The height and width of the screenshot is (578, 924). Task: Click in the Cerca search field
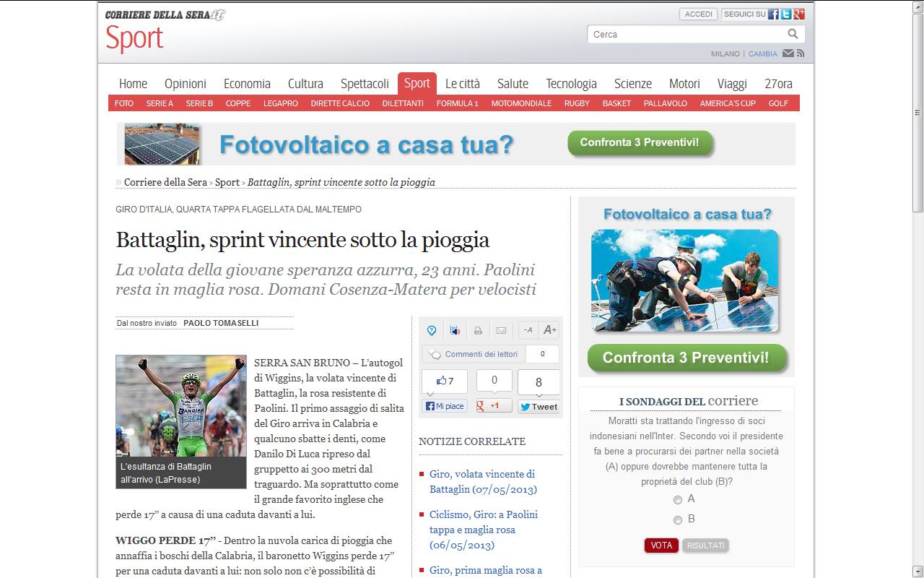click(x=686, y=34)
